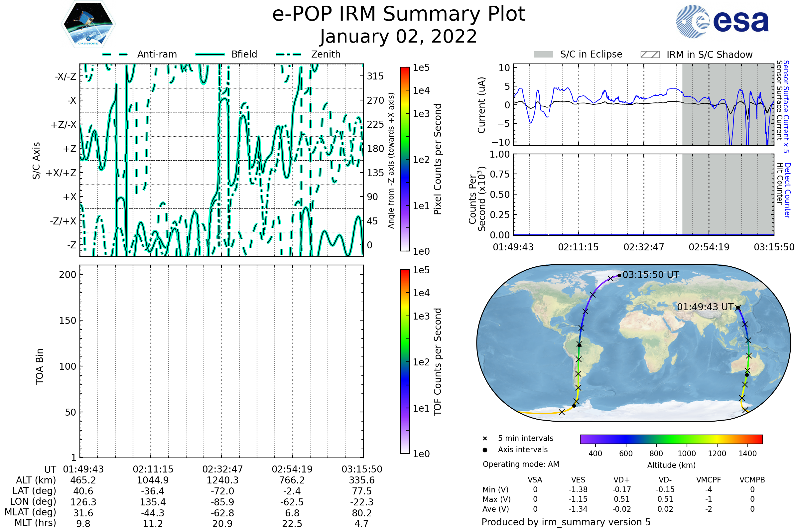Click the Axis intervals dot marker

[x=485, y=450]
